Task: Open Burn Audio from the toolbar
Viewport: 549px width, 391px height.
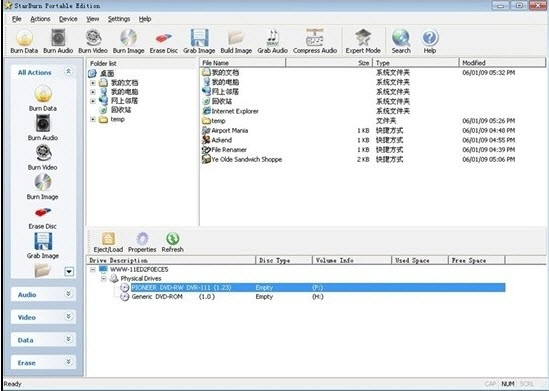Action: pos(58,41)
